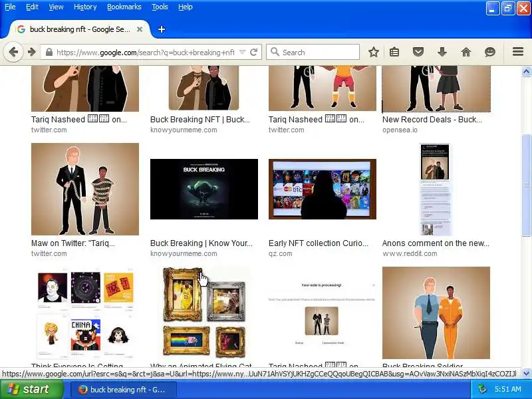532x399 pixels.
Task: Click into the address bar URL
Action: [145, 53]
